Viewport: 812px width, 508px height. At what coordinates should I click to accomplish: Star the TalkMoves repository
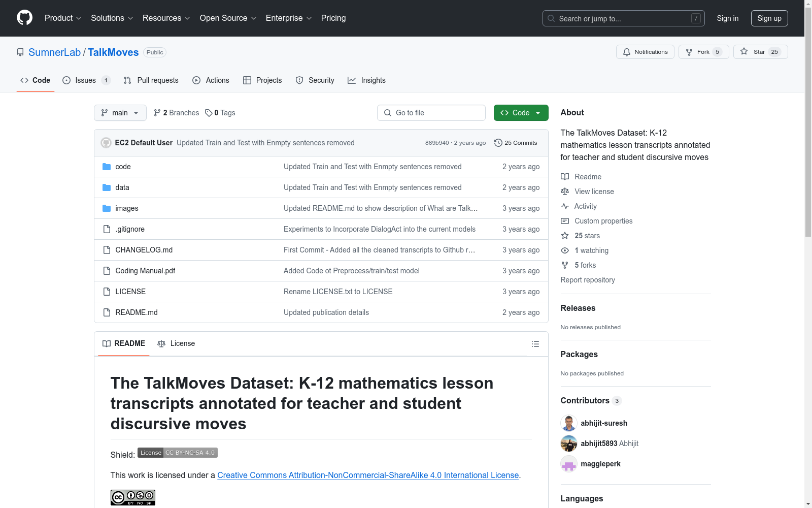pyautogui.click(x=760, y=52)
